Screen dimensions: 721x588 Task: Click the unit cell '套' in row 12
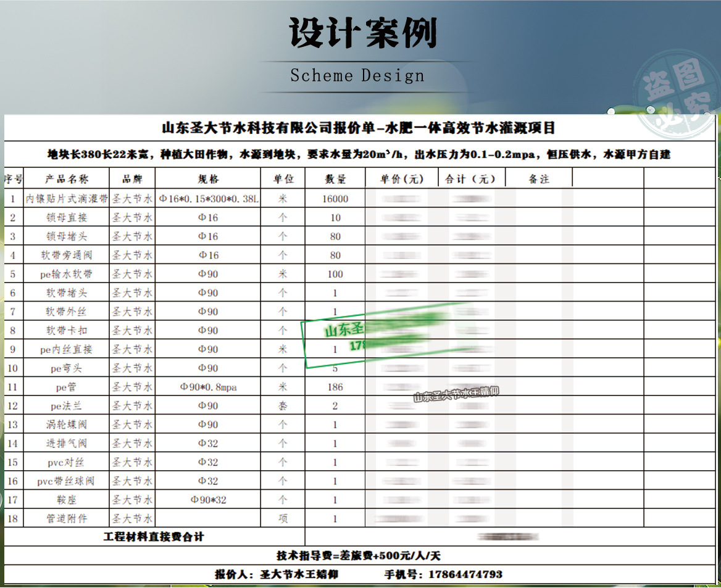coord(283,406)
